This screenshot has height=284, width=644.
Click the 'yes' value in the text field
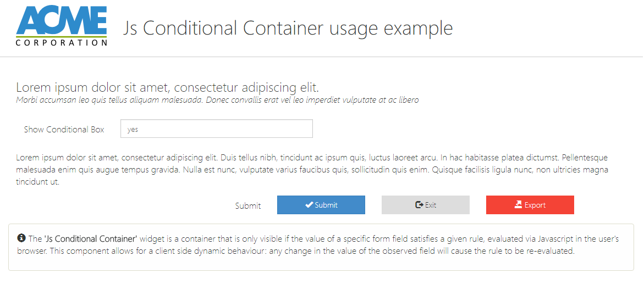[133, 130]
